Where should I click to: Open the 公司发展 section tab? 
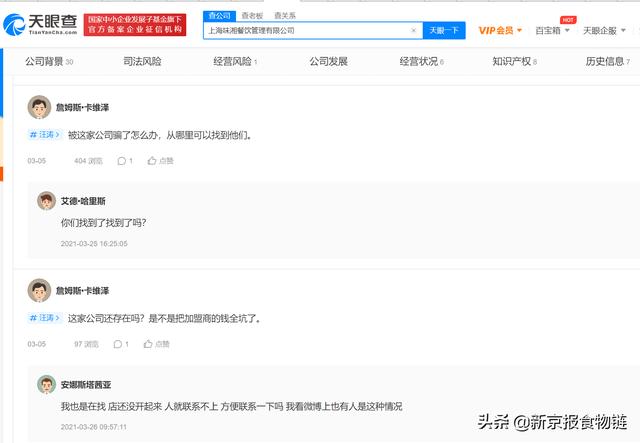coord(328,61)
